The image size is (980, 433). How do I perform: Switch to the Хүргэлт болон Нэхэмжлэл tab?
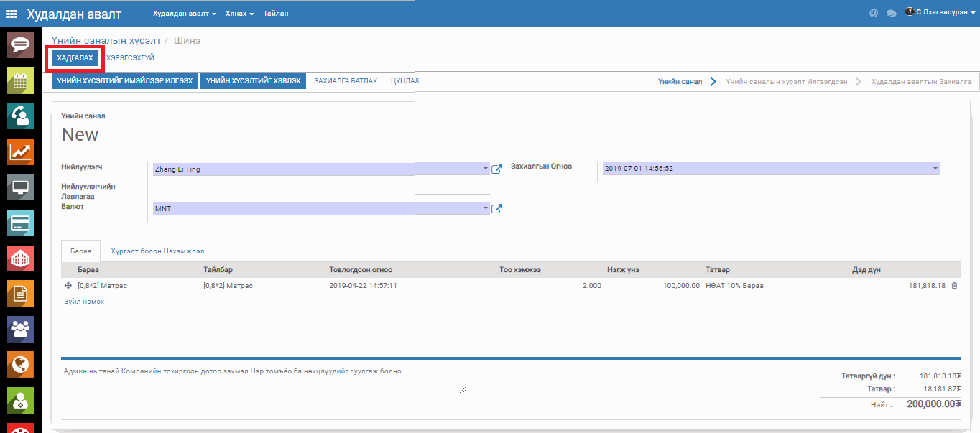click(157, 251)
